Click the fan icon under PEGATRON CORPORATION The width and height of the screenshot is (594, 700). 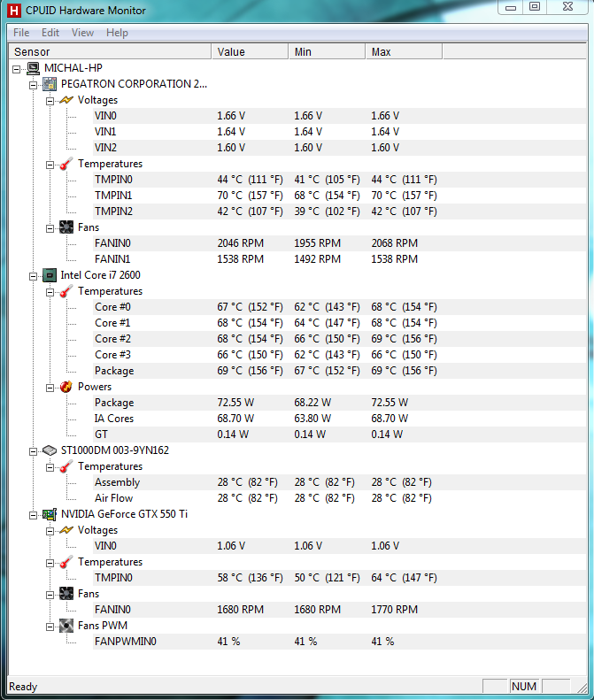[x=66, y=227]
